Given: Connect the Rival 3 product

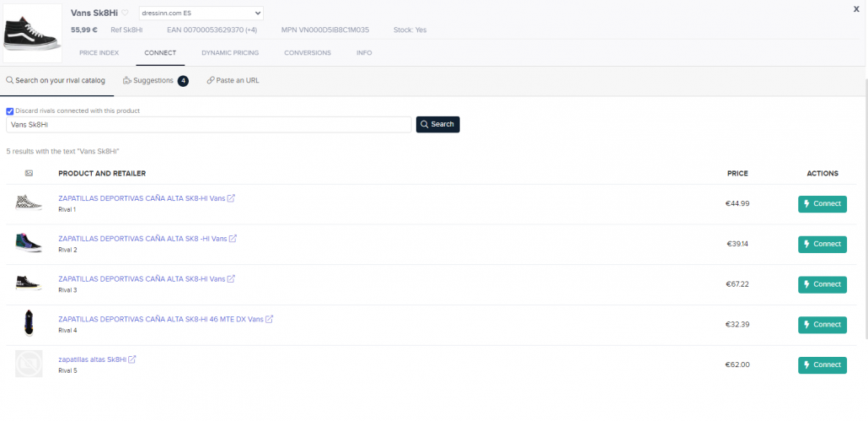Looking at the screenshot, I should tap(822, 284).
